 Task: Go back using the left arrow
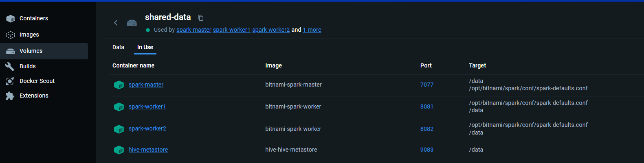coord(116,23)
